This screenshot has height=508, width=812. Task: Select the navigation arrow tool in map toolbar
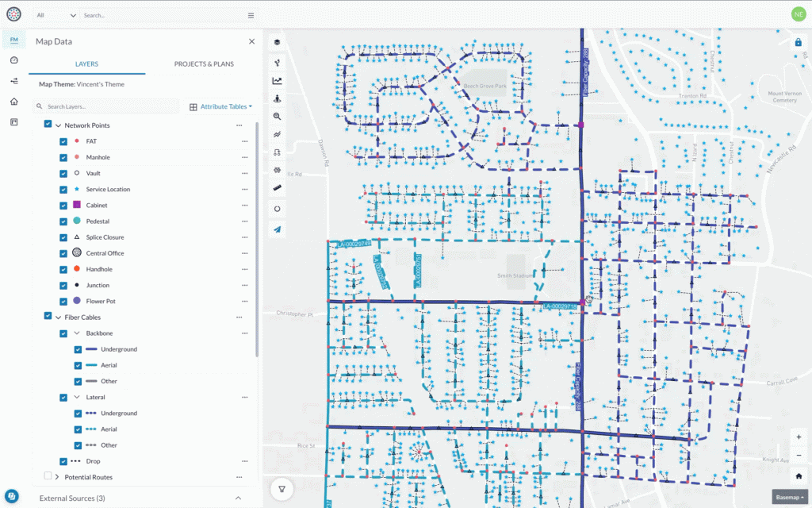pos(278,229)
